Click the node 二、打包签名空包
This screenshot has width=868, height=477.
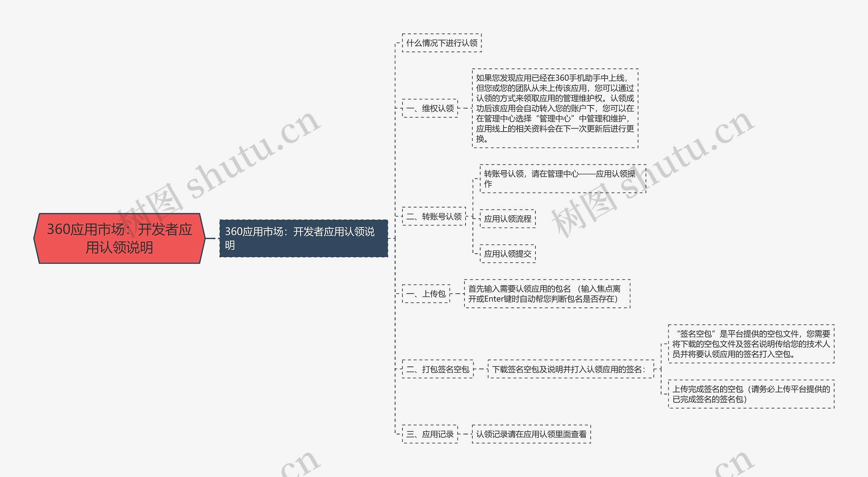[438, 369]
